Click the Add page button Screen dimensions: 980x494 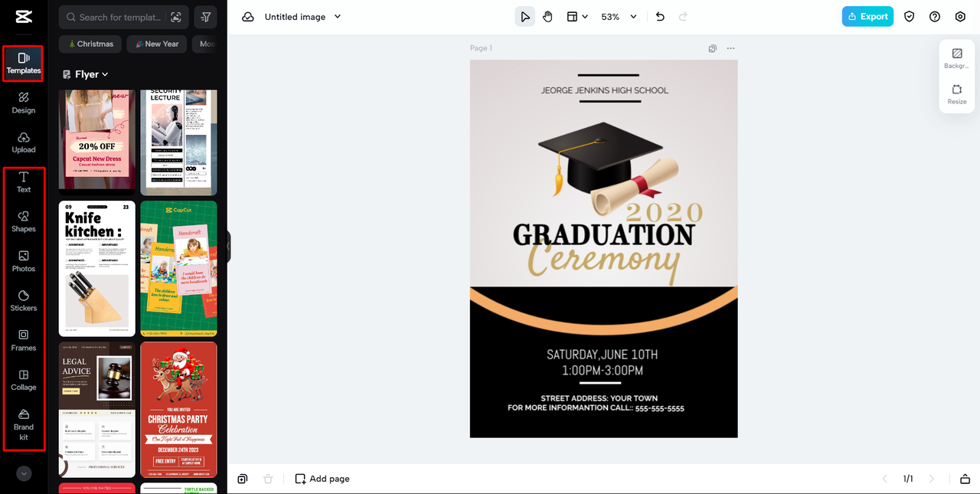322,479
